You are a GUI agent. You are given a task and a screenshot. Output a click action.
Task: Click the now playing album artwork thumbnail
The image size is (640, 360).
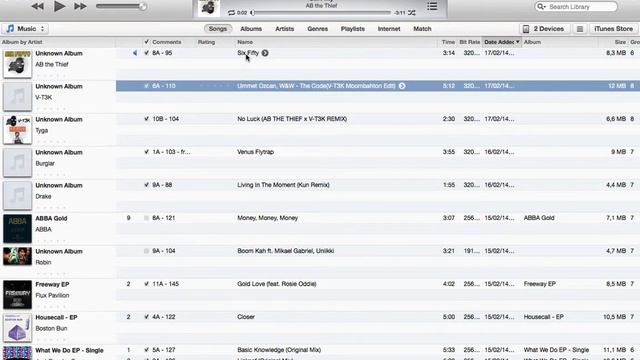click(209, 8)
